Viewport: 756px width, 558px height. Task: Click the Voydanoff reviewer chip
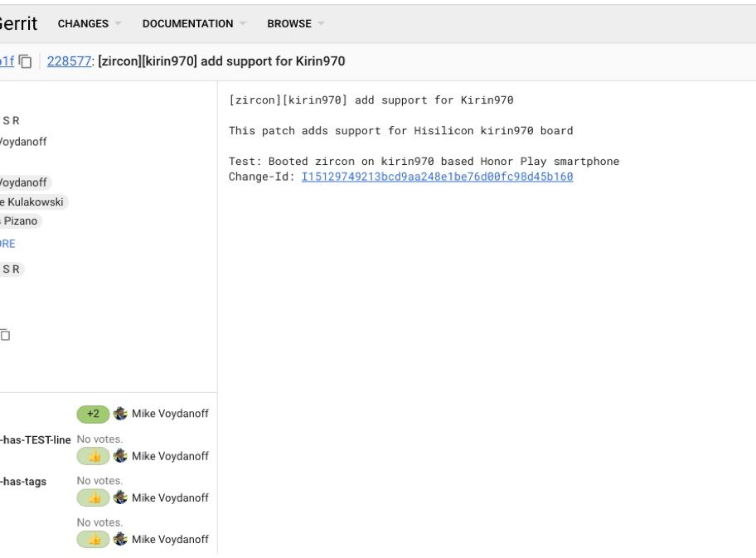point(24,182)
